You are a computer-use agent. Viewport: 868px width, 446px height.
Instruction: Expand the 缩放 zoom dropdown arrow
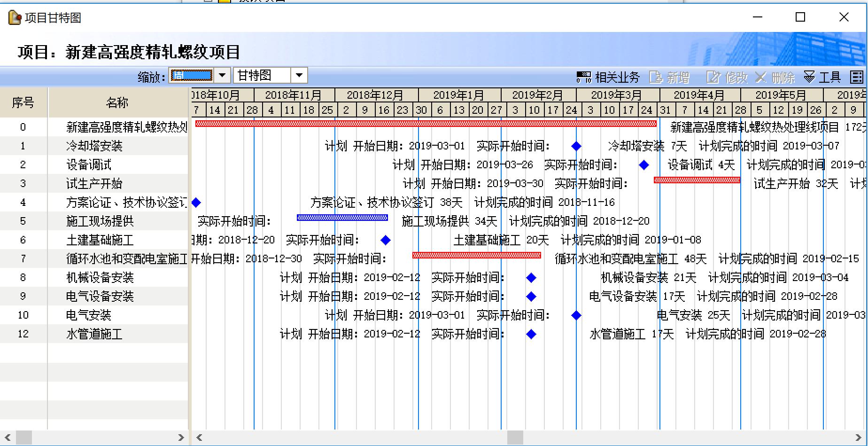(223, 75)
